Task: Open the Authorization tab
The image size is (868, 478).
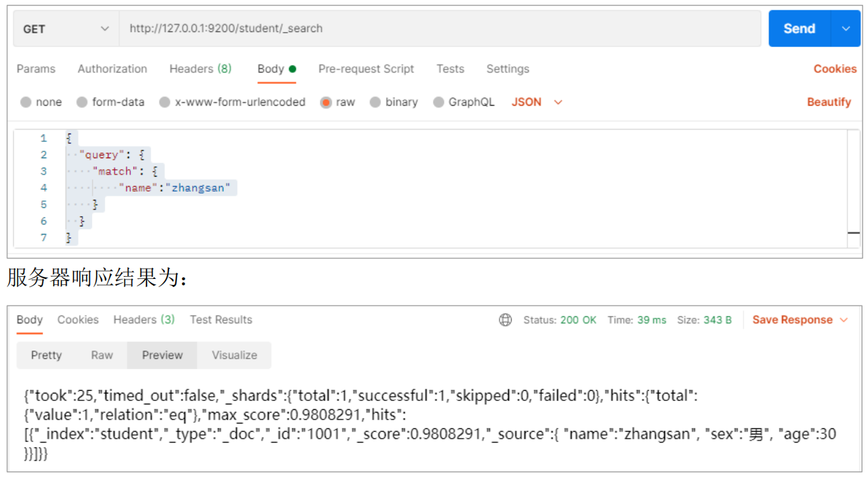Action: 112,69
